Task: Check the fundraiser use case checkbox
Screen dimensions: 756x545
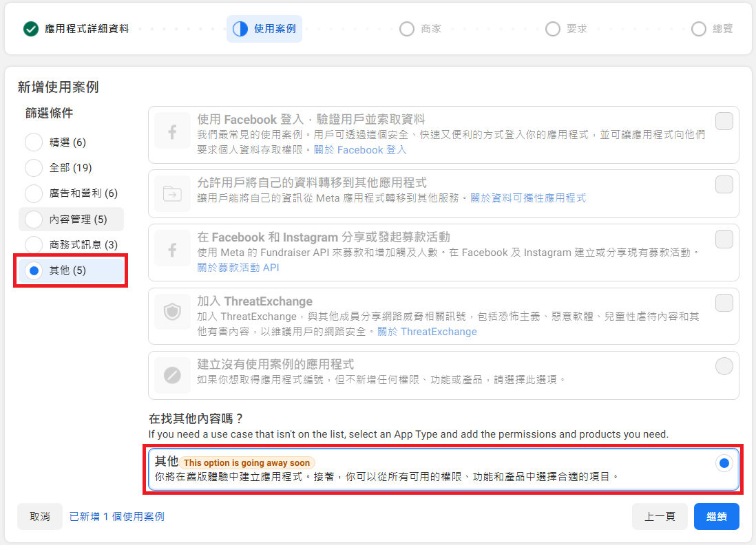Action: click(x=724, y=239)
